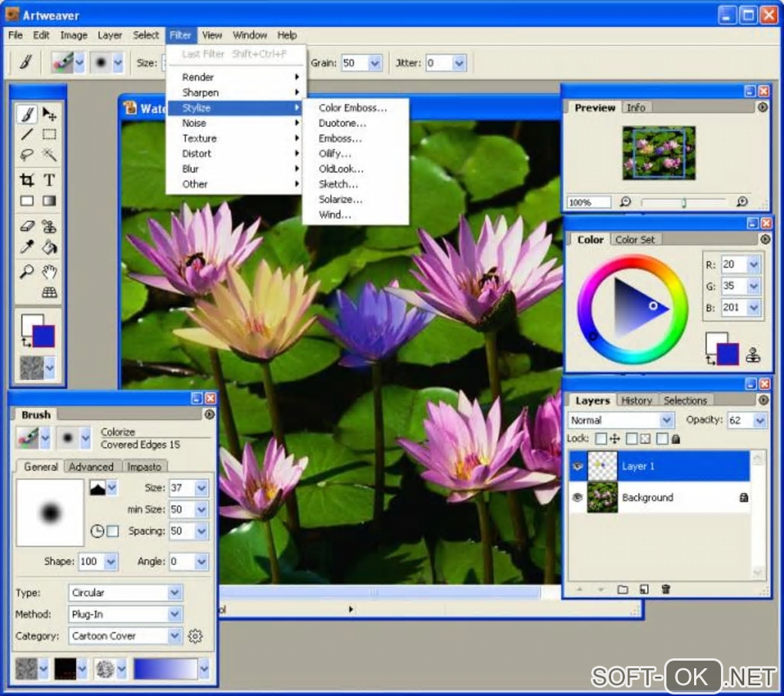The width and height of the screenshot is (784, 696).
Task: Click the gradient swatch in Brush panel
Action: pyautogui.click(x=165, y=668)
